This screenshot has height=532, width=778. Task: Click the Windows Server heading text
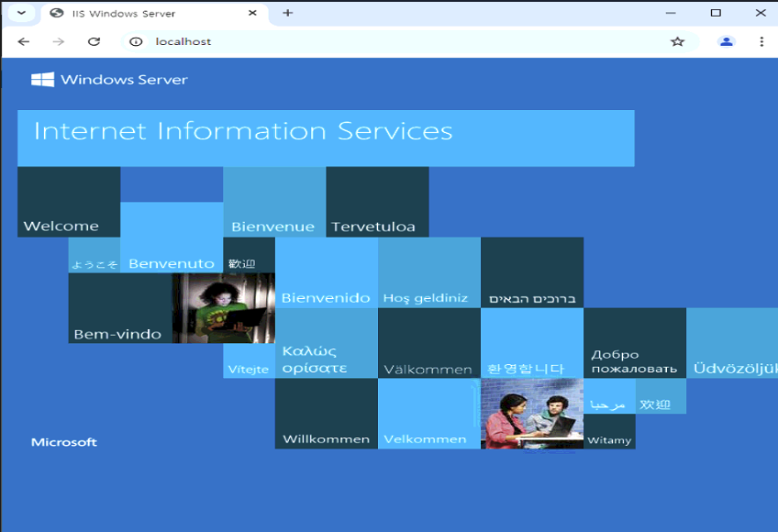point(124,80)
